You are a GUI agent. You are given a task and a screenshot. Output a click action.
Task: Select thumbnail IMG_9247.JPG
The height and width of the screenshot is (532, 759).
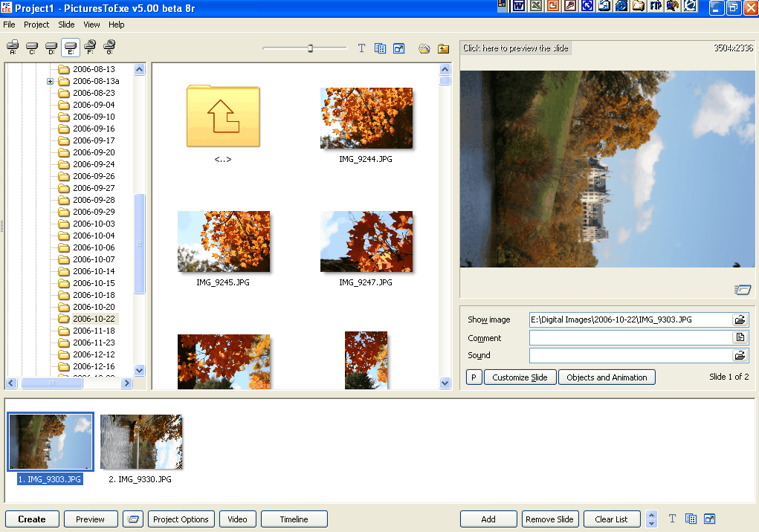[366, 241]
